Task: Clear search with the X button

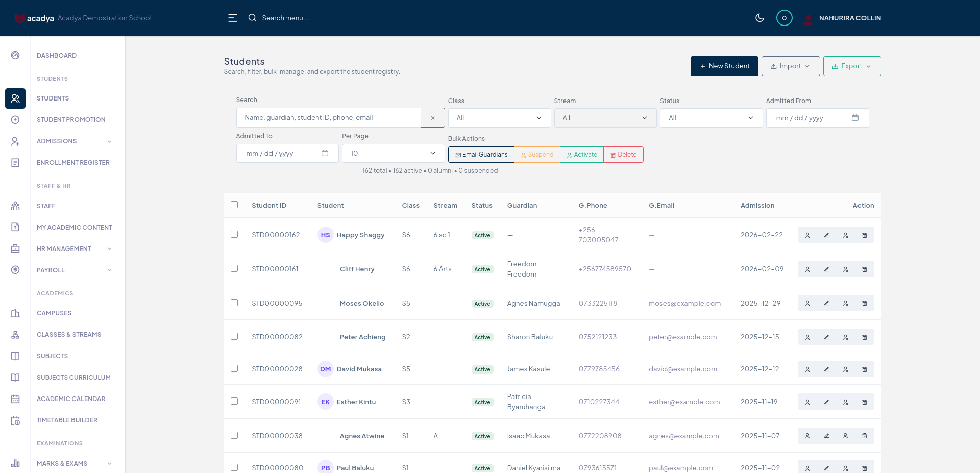Action: coord(432,118)
